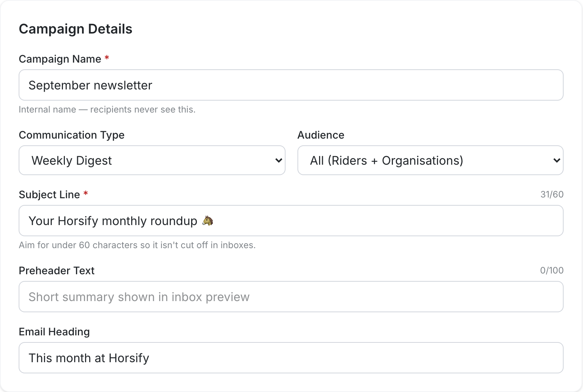Click the 'Subject Line' label
The image size is (583, 392).
coord(50,195)
